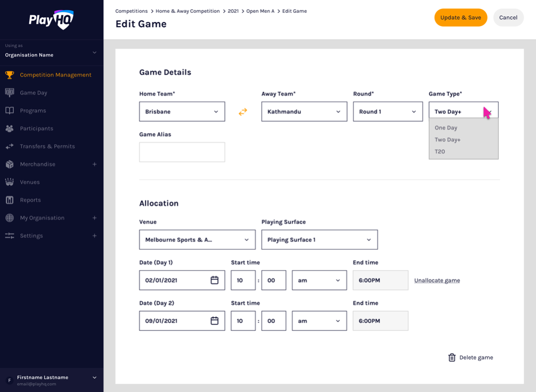
Task: Click the Delete game trash icon
Action: coord(452,358)
